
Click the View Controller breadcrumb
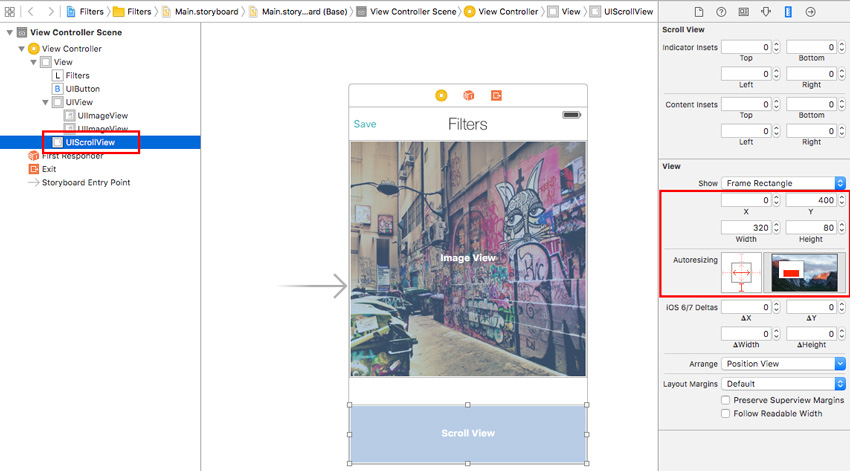(501, 11)
